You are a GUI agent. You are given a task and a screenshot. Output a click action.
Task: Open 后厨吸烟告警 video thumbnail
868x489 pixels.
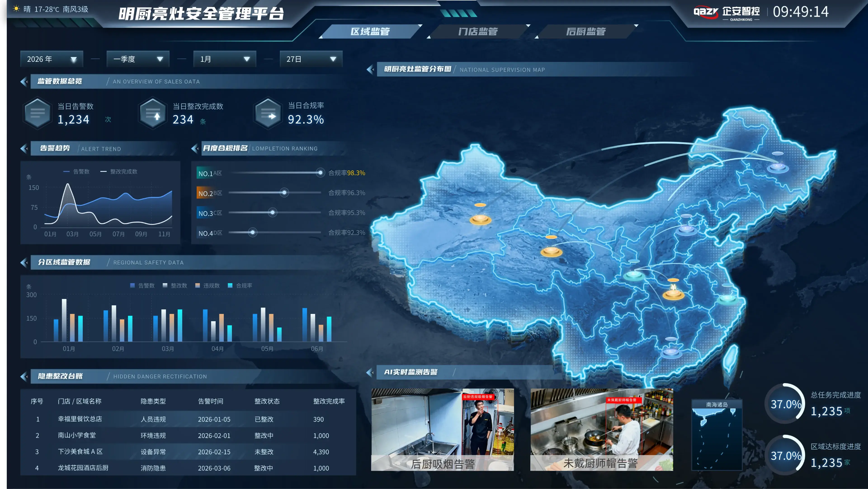pyautogui.click(x=442, y=429)
